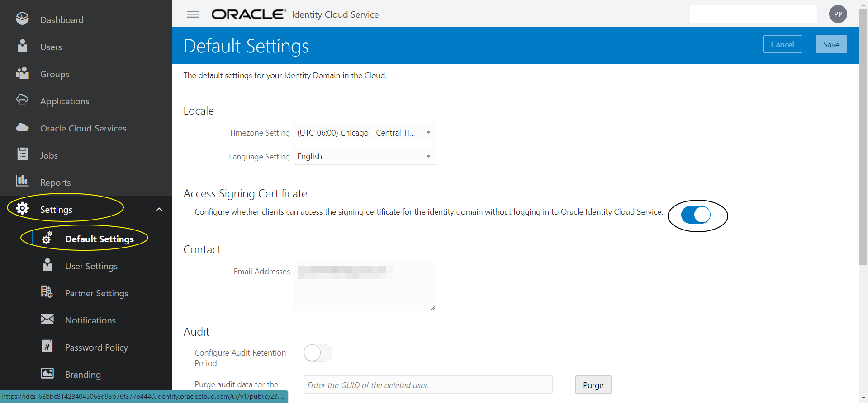Click the deleted user GUID field
The image size is (868, 403).
[x=427, y=385]
